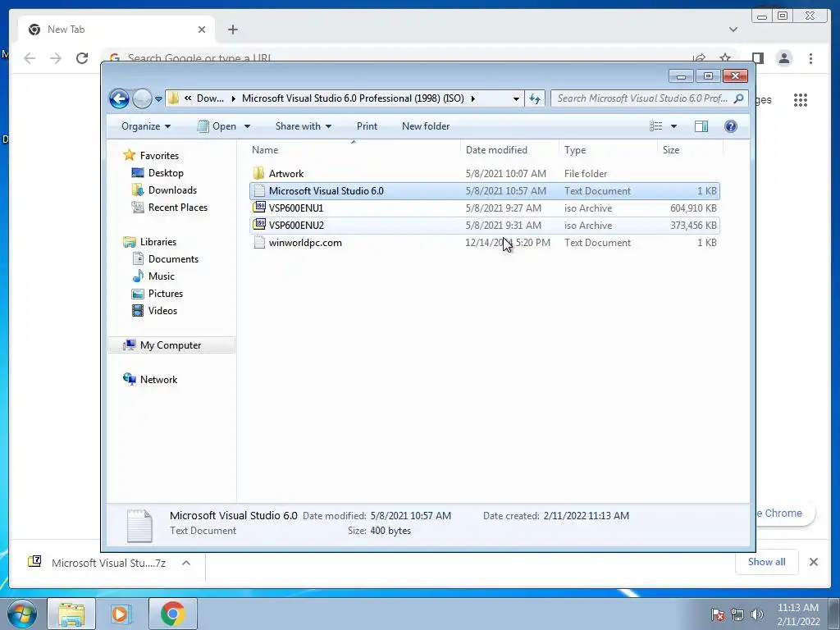The image size is (840, 630).
Task: Click the blue Help icon in Explorer
Action: pyautogui.click(x=730, y=126)
